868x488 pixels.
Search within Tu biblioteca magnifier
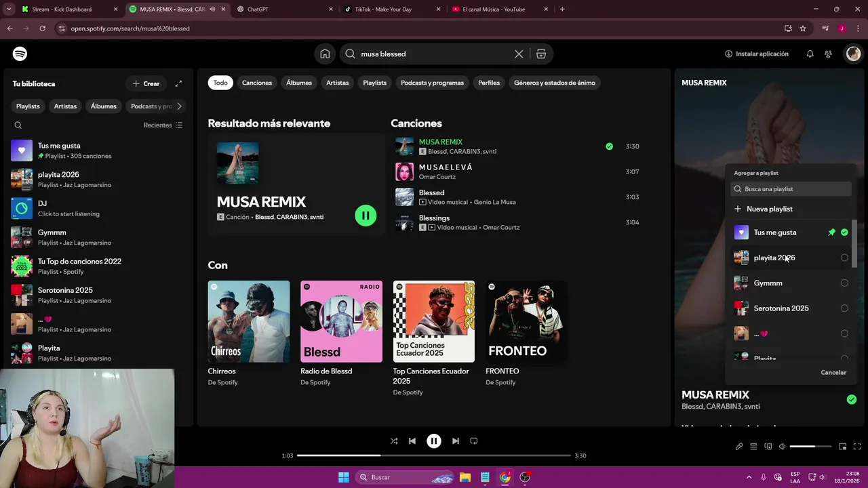18,125
